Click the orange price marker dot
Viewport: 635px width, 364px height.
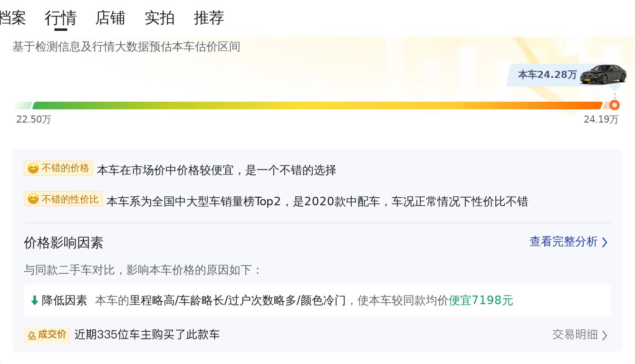[615, 105]
